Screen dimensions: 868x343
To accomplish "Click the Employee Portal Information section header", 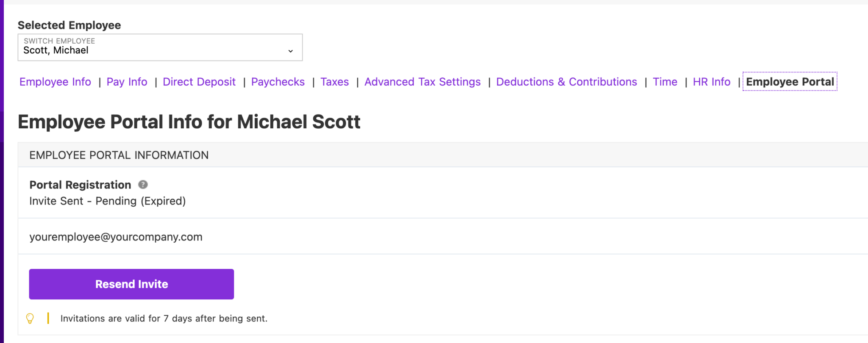I will click(119, 155).
